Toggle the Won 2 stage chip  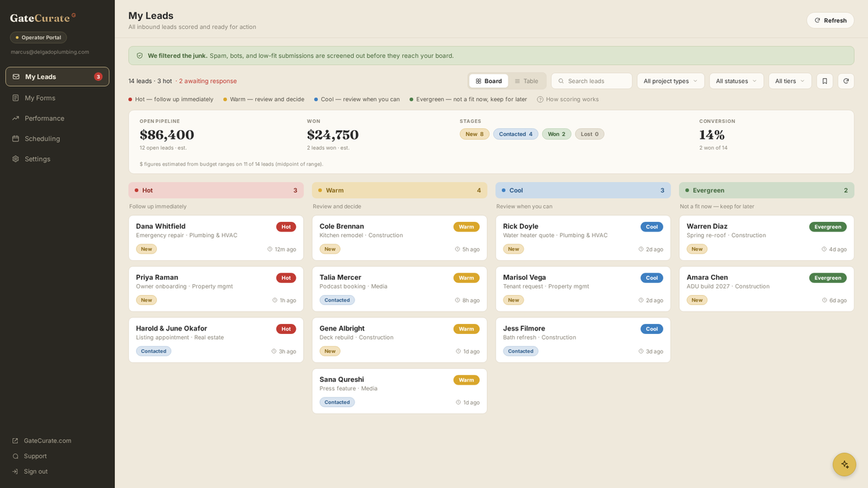click(x=556, y=134)
